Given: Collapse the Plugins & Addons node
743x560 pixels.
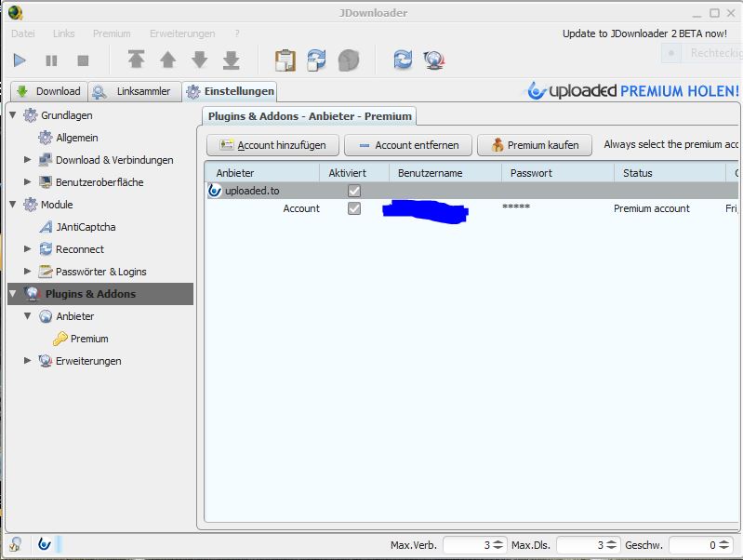Looking at the screenshot, I should click(13, 294).
